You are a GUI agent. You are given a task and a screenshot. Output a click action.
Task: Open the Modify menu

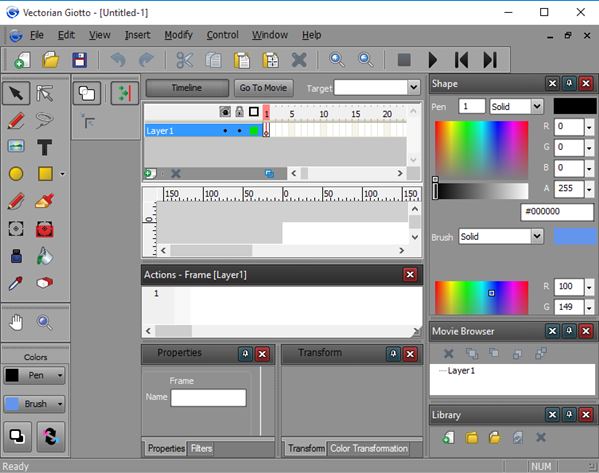click(x=178, y=35)
